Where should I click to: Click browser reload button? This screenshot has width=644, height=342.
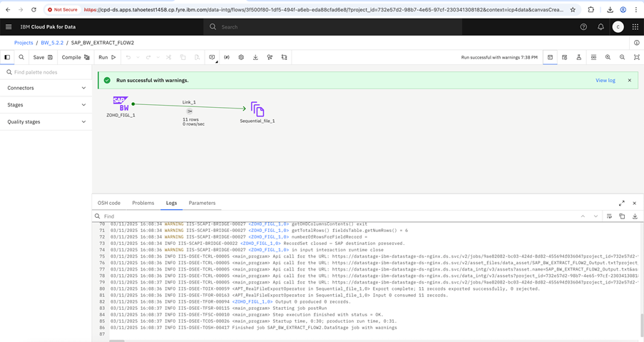coord(34,9)
